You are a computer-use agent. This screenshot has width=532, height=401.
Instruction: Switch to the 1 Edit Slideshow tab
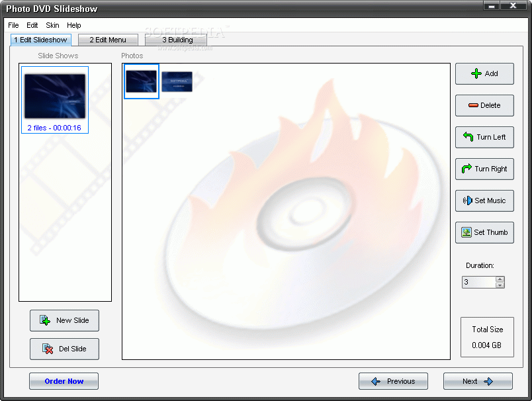coord(41,40)
